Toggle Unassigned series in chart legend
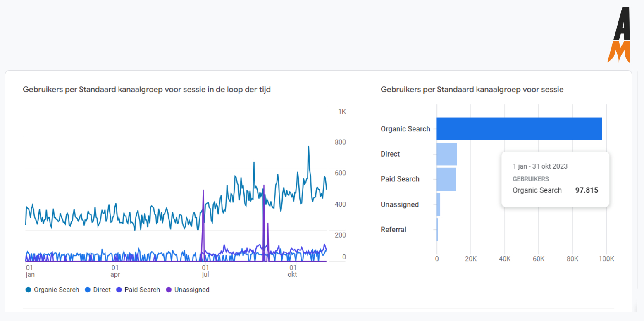 click(x=188, y=290)
